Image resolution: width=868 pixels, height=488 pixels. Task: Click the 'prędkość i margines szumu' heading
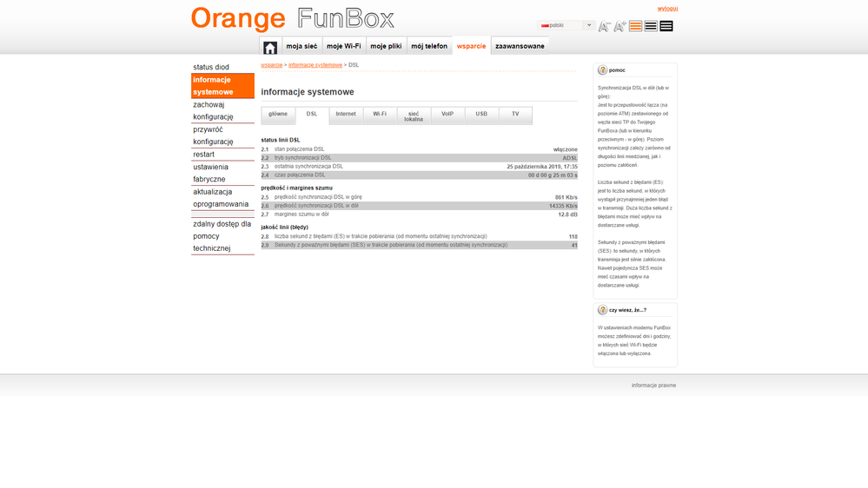click(x=296, y=188)
